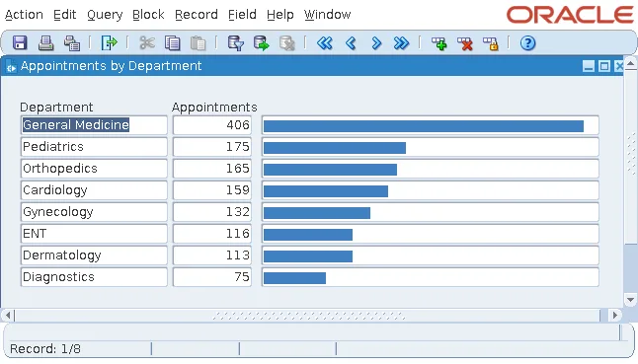Click the Execute Query icon

pyautogui.click(x=261, y=42)
